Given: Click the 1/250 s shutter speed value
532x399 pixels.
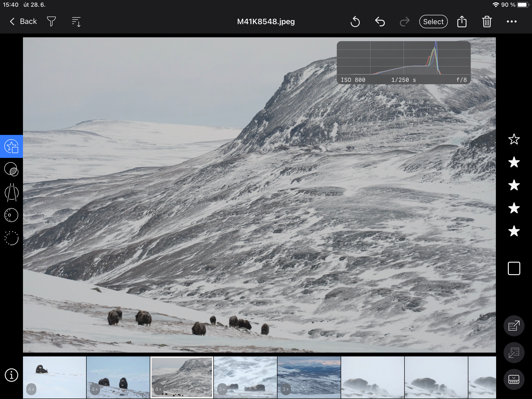Looking at the screenshot, I should [x=404, y=80].
